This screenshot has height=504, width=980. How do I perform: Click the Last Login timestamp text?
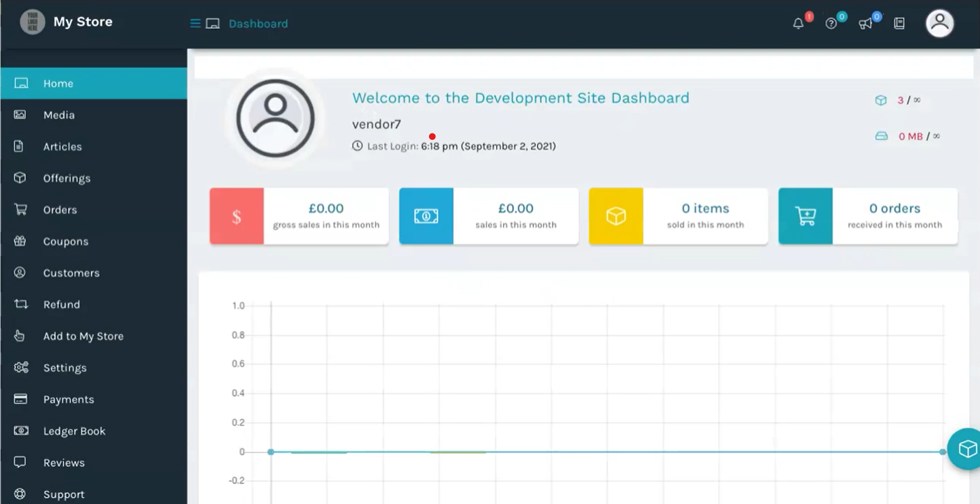(x=488, y=146)
